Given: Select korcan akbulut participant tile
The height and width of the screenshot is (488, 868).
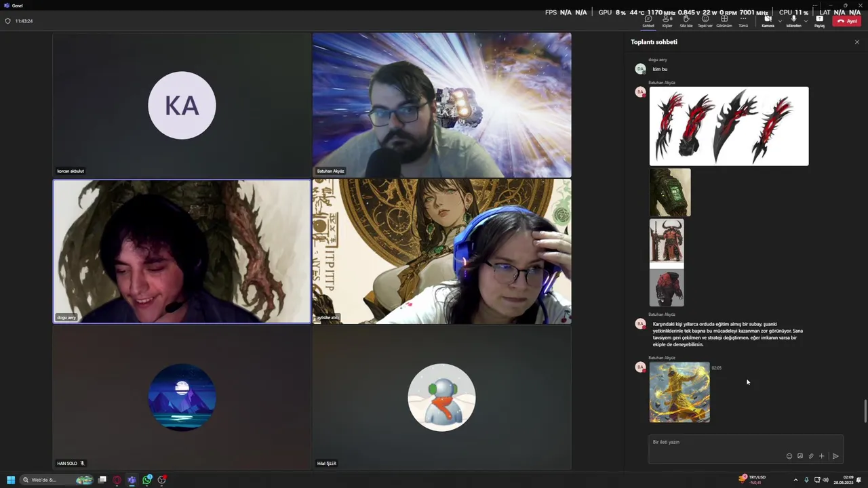Looking at the screenshot, I should 182,105.
